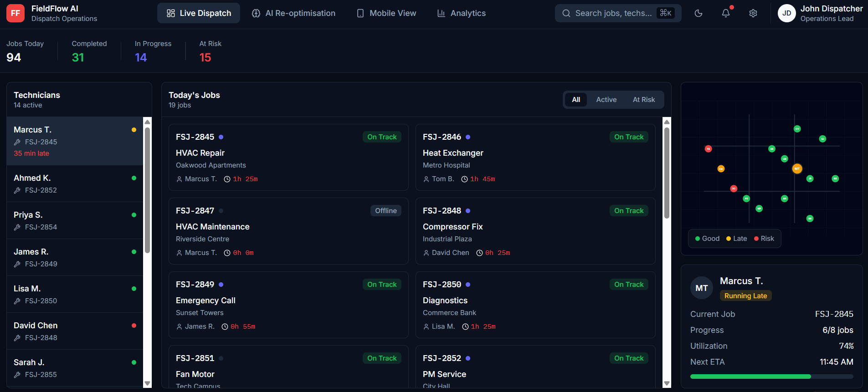Toggle dark mode with the moon icon
Screen dimensions: 868x392
[x=699, y=13]
